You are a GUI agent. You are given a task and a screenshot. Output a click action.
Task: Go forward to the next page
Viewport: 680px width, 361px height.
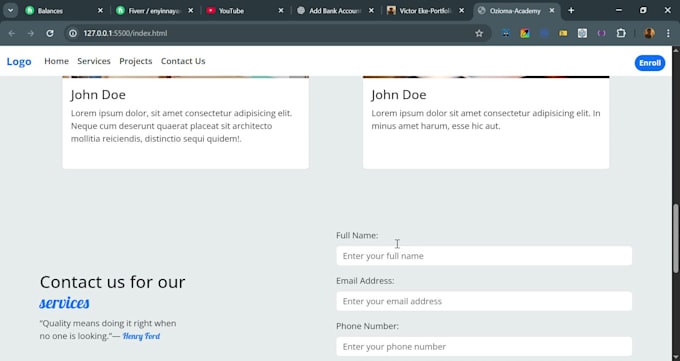click(x=30, y=33)
